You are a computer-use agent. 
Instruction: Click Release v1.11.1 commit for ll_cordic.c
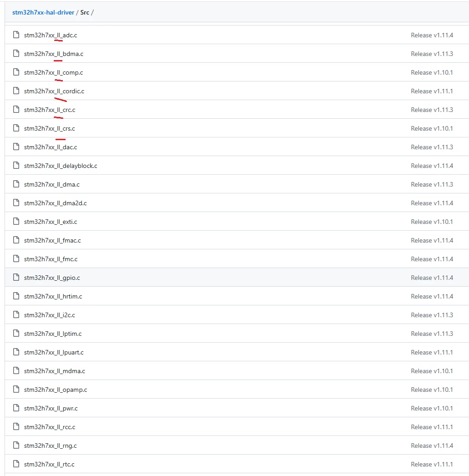click(x=432, y=91)
